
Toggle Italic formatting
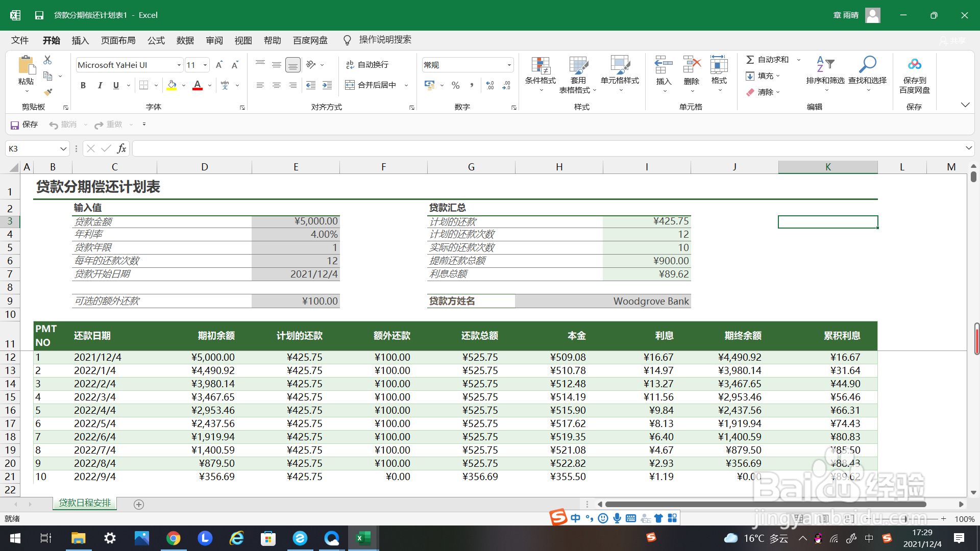pos(100,85)
